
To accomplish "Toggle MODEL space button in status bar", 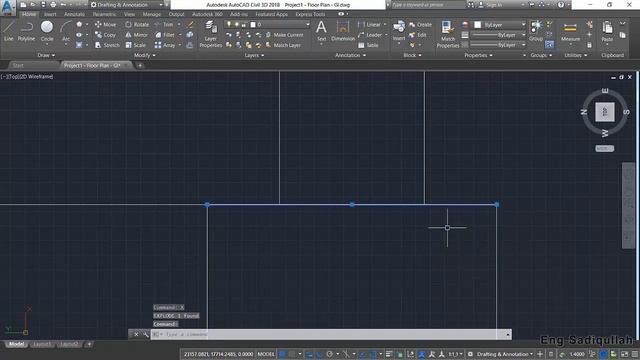I will tap(266, 354).
